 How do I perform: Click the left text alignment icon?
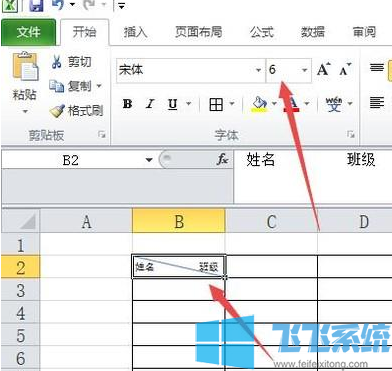377,102
